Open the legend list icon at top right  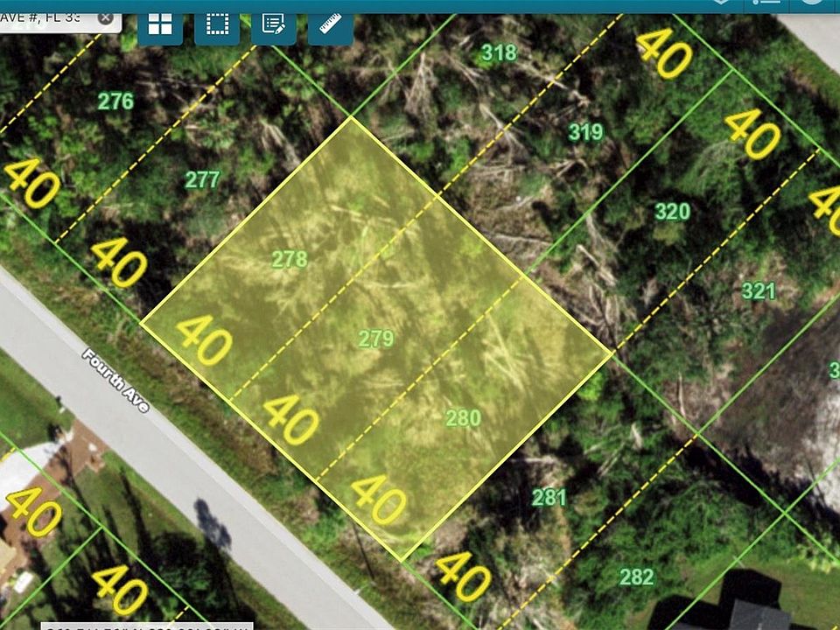(768, 3)
